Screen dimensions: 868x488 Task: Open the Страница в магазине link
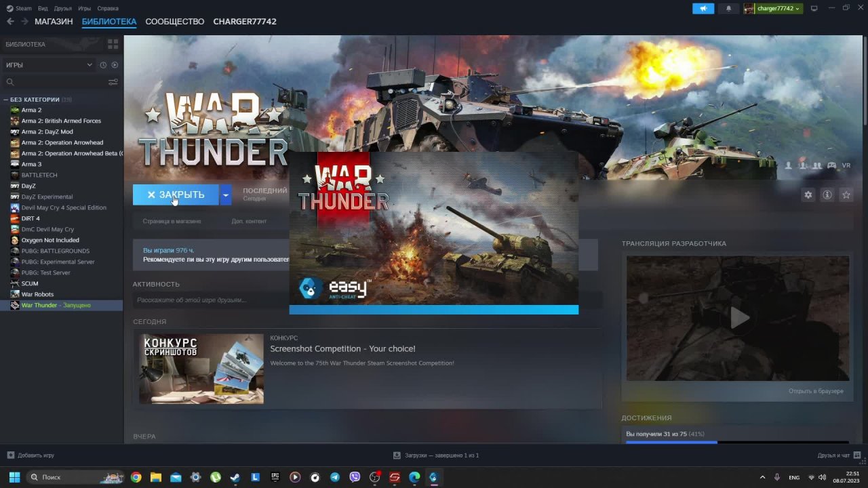172,221
